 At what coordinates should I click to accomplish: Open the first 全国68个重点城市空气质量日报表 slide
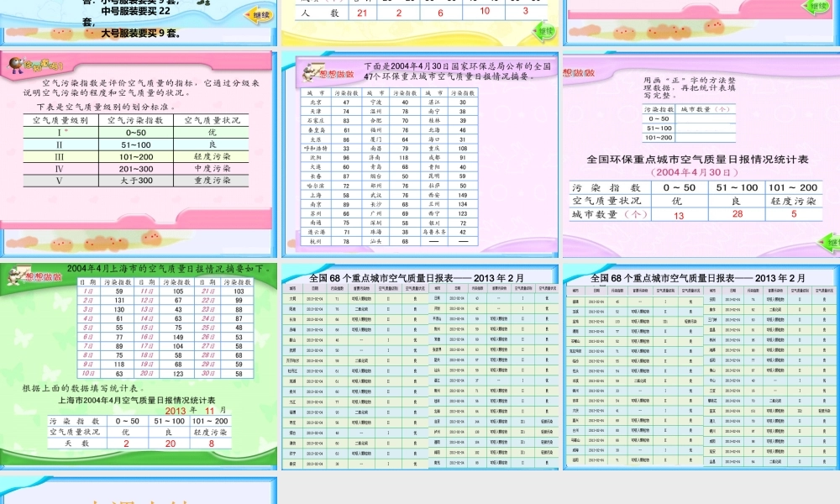[x=420, y=366]
